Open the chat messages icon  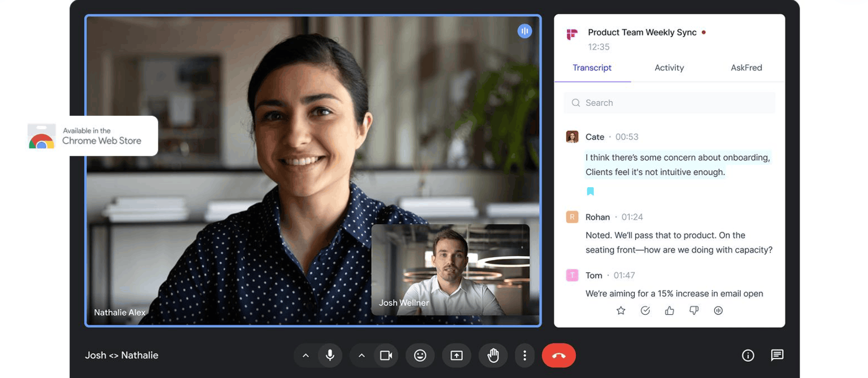click(777, 355)
